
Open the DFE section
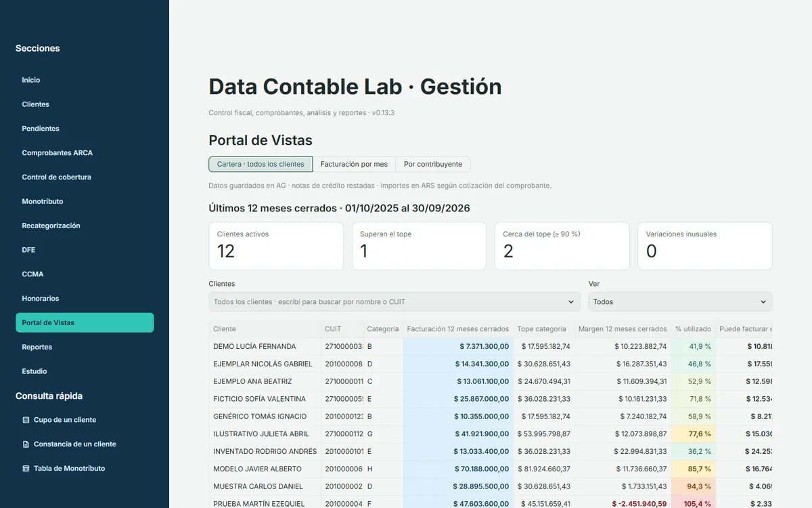tap(85, 250)
